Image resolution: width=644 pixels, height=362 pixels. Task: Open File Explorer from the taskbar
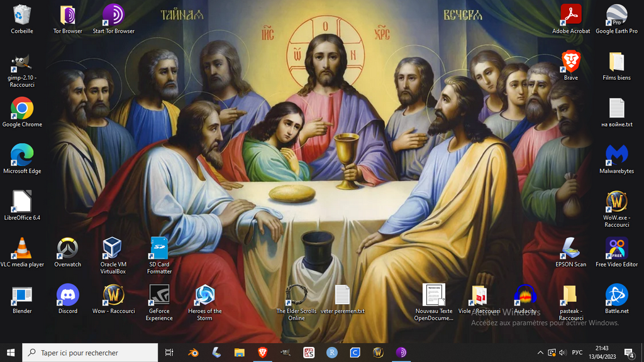point(240,353)
